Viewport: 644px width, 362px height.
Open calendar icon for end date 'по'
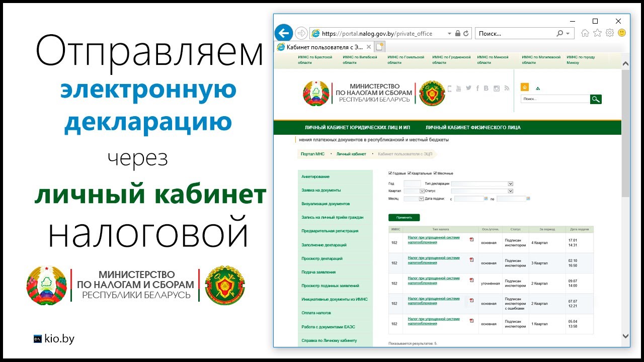pyautogui.click(x=528, y=199)
